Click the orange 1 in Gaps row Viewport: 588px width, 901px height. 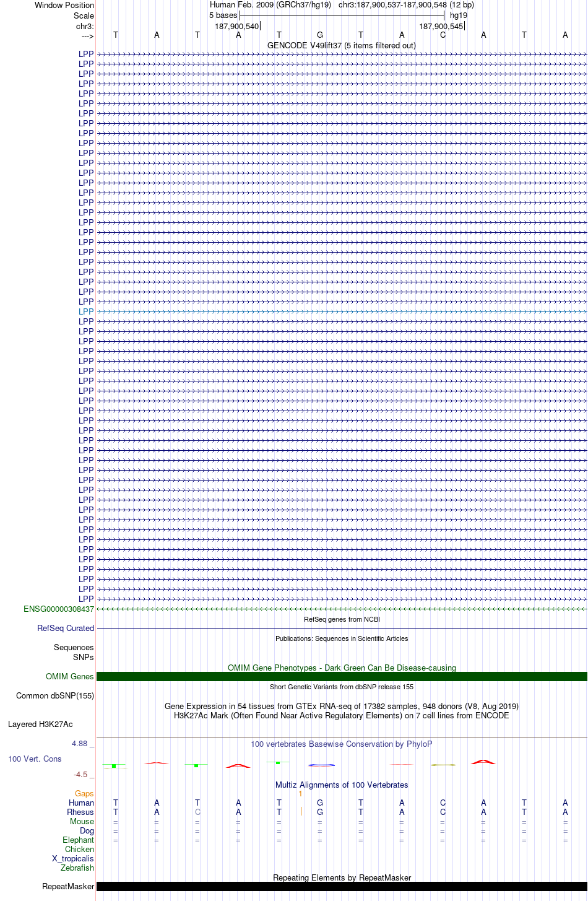click(300, 793)
